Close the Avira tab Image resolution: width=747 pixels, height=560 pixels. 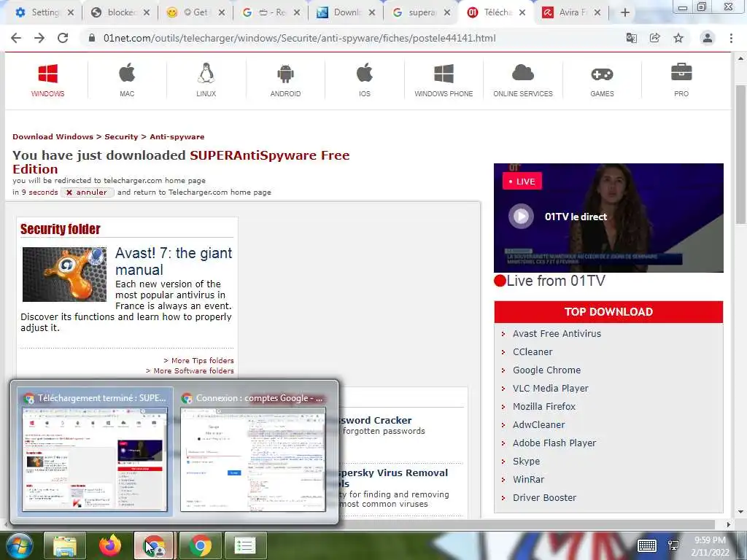click(x=597, y=12)
